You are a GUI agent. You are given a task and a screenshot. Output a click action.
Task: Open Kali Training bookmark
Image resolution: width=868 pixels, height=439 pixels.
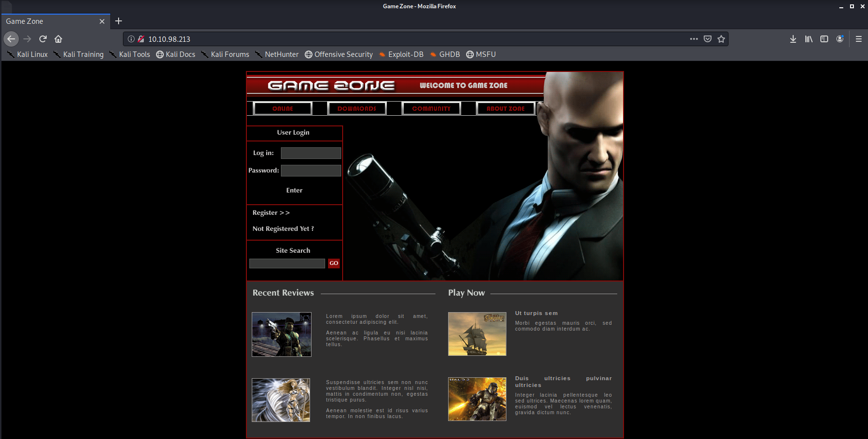coord(78,54)
